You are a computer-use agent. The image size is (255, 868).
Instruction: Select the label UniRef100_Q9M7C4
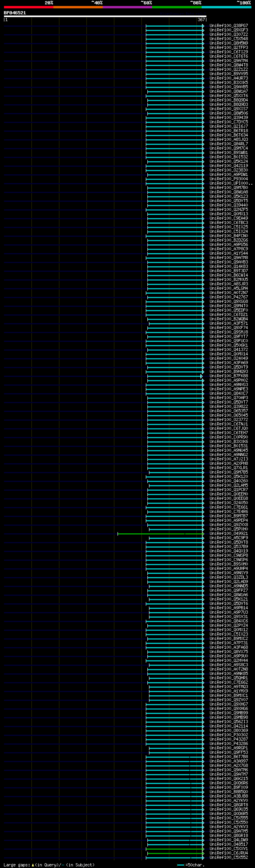tap(229, 148)
